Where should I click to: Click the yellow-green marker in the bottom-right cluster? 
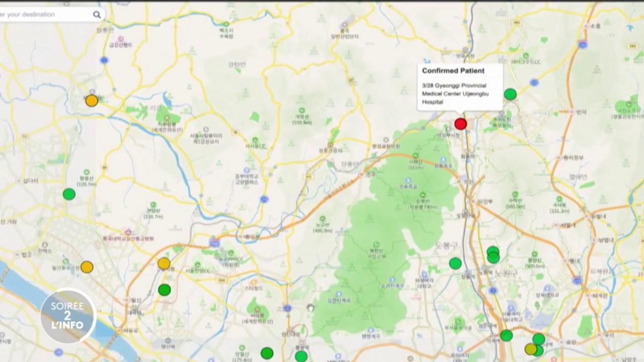click(x=531, y=349)
